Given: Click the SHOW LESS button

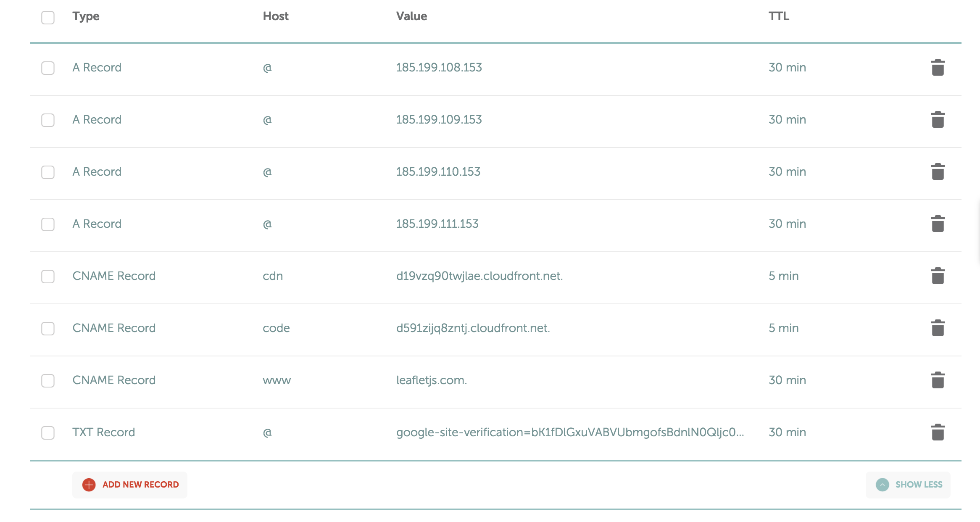Looking at the screenshot, I should coord(908,484).
